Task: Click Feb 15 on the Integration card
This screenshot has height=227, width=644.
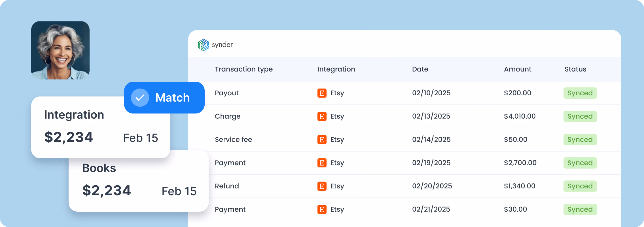Action: point(141,138)
